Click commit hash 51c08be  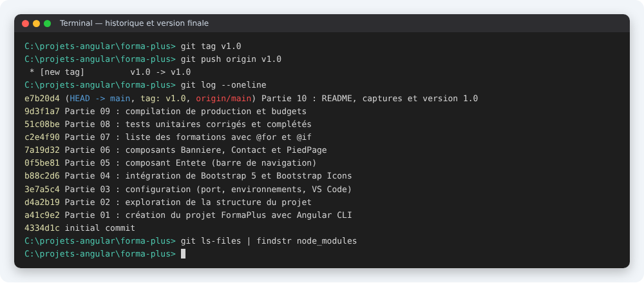pyautogui.click(x=43, y=124)
